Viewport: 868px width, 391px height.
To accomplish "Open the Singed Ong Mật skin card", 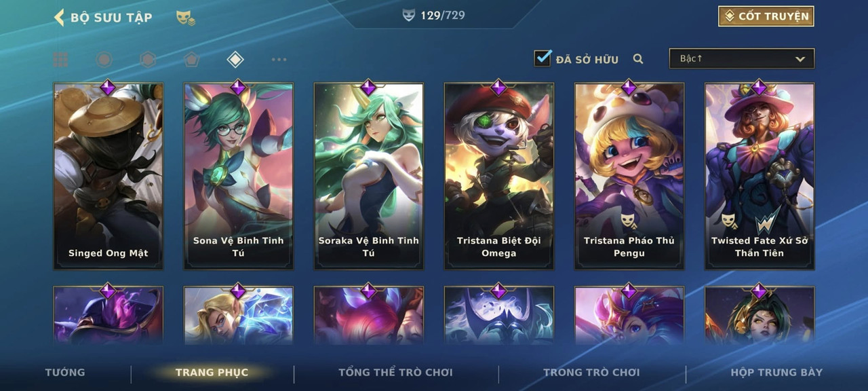I will click(x=108, y=176).
